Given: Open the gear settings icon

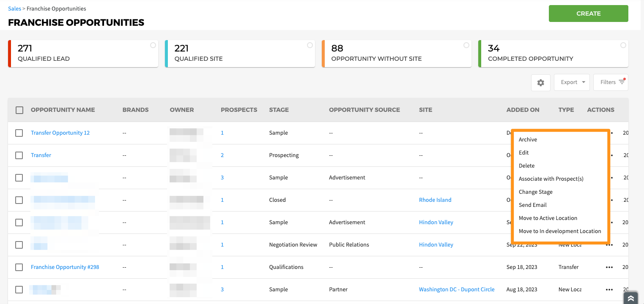Looking at the screenshot, I should tap(540, 83).
